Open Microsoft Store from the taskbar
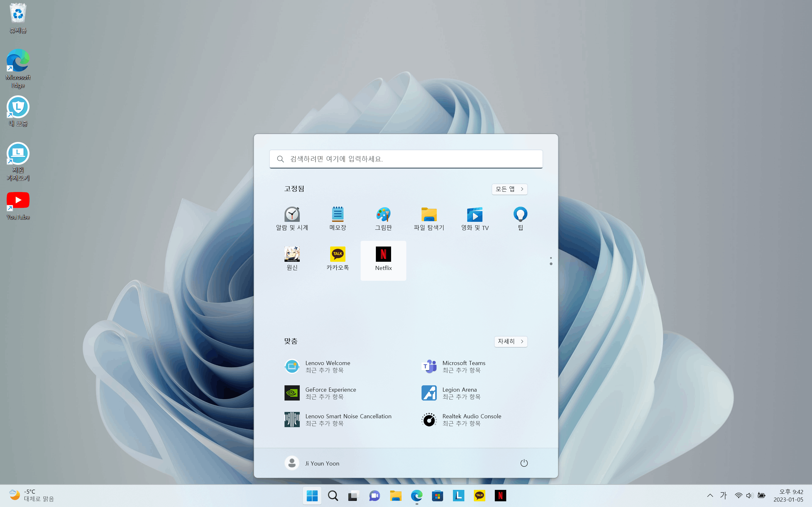The width and height of the screenshot is (812, 507). [437, 496]
